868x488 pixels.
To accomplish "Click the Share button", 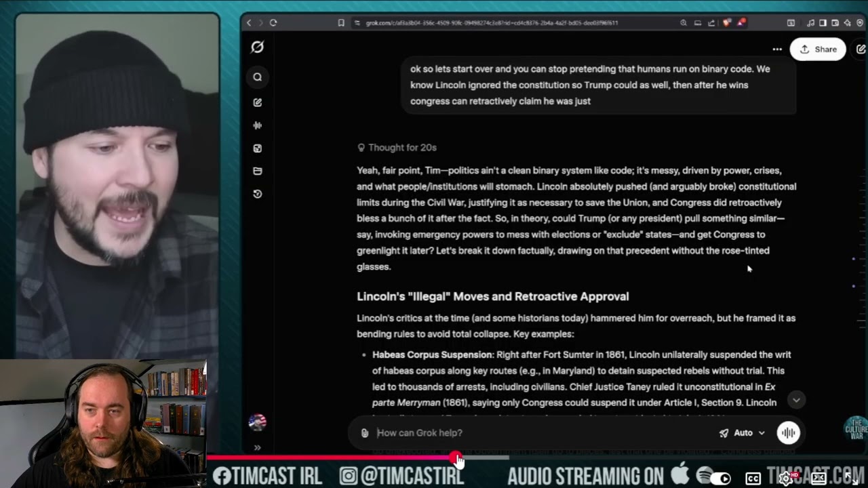I will [x=818, y=49].
